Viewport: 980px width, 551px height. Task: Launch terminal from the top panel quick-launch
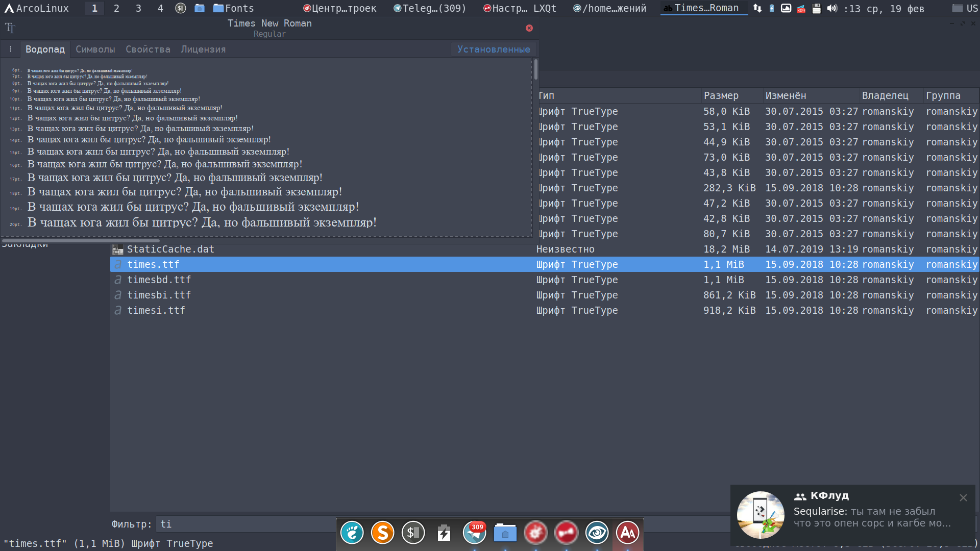pos(181,8)
